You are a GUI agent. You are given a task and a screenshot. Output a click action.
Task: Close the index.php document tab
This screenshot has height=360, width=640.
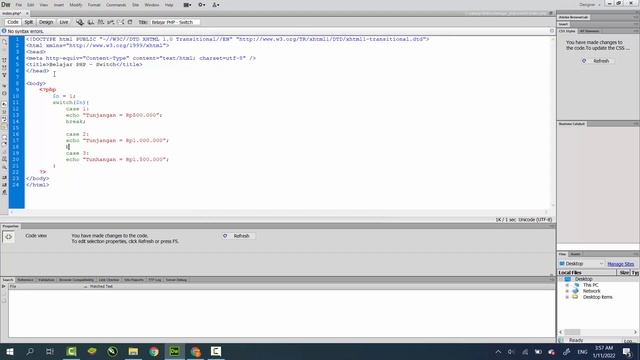[x=27, y=13]
